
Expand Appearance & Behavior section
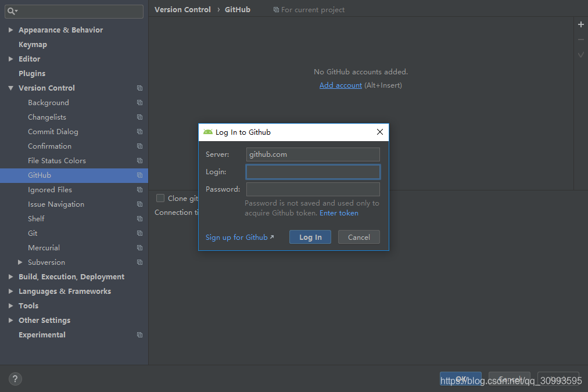pyautogui.click(x=11, y=30)
